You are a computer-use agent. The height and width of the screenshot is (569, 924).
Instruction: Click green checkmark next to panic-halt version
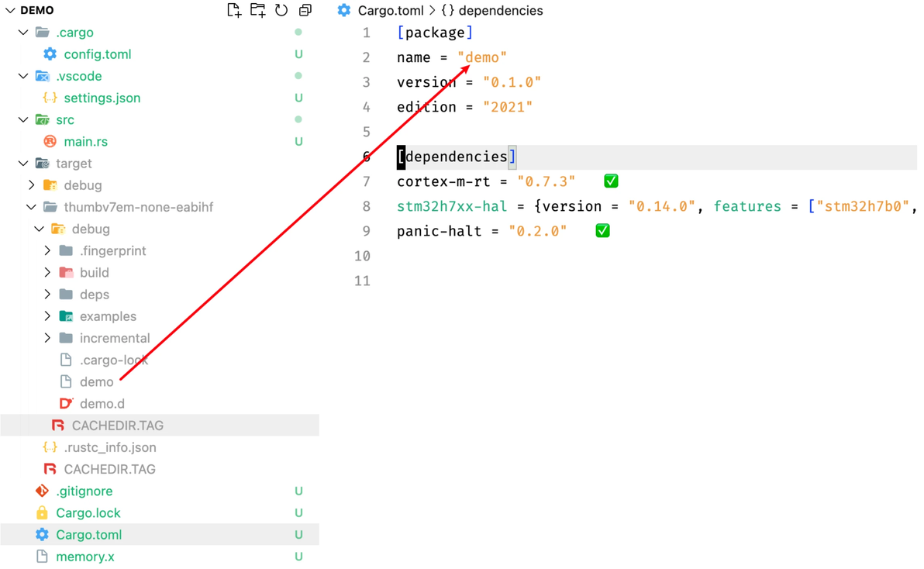[x=602, y=230]
